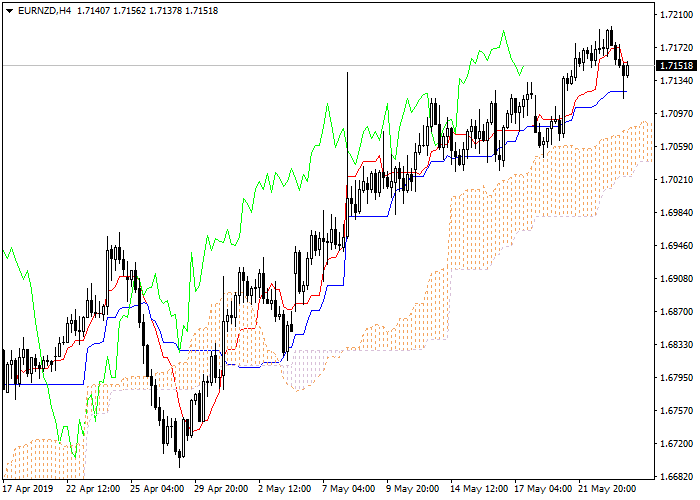The image size is (700, 500).
Task: Click the 29 Apr 20:00 time label
Action: [x=222, y=489]
